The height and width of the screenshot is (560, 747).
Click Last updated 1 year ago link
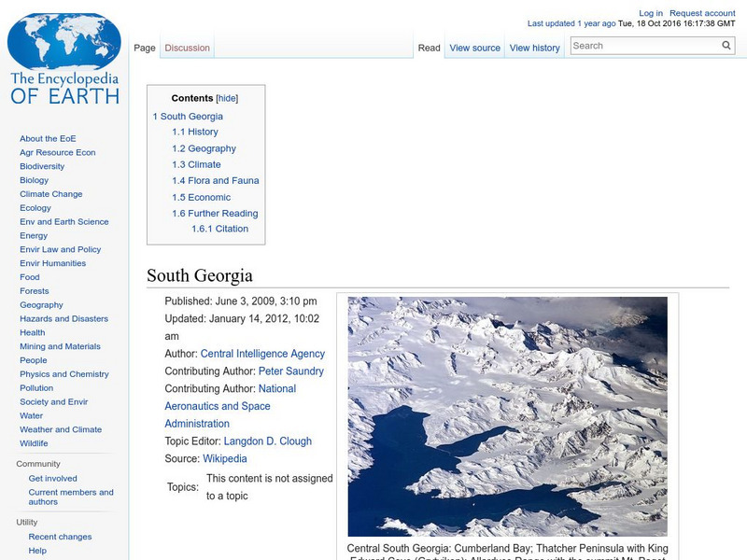point(571,23)
